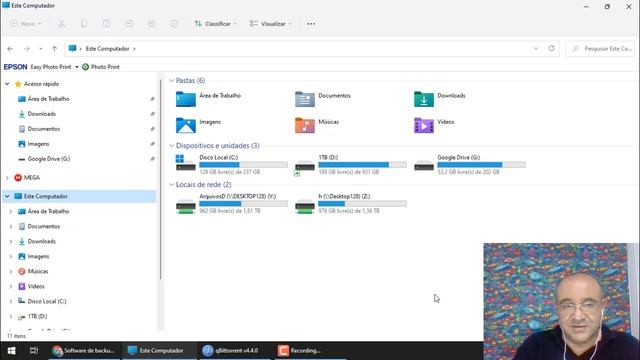The width and height of the screenshot is (640, 360).
Task: Click Este Computador taskbar button
Action: point(159,351)
